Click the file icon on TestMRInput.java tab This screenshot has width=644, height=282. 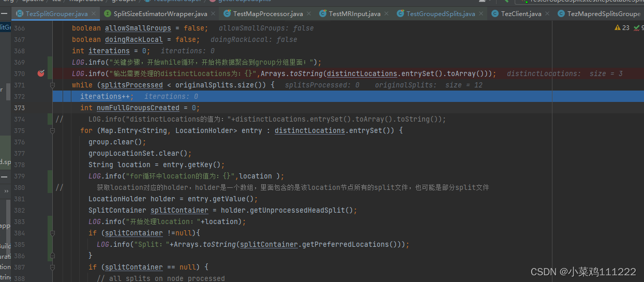click(323, 14)
